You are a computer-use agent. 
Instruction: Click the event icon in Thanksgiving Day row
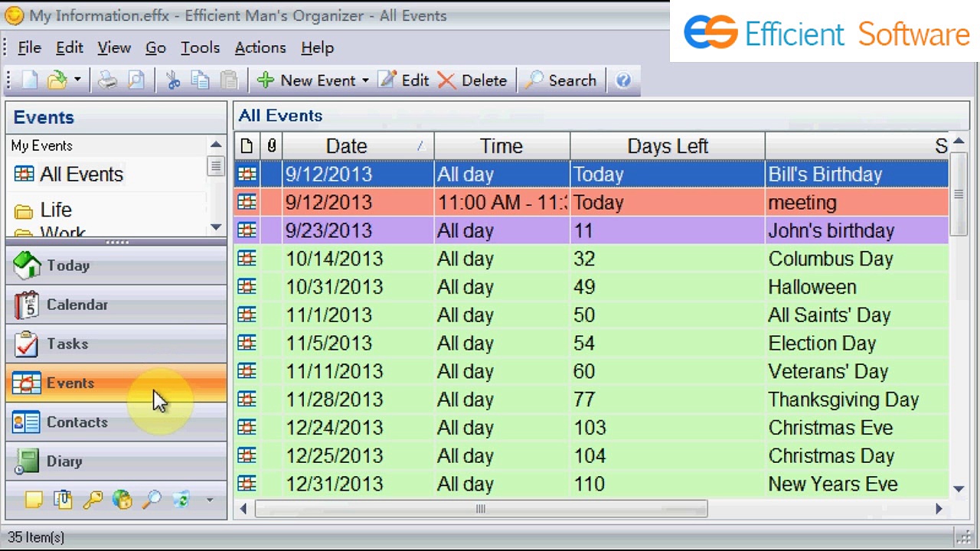coord(247,399)
